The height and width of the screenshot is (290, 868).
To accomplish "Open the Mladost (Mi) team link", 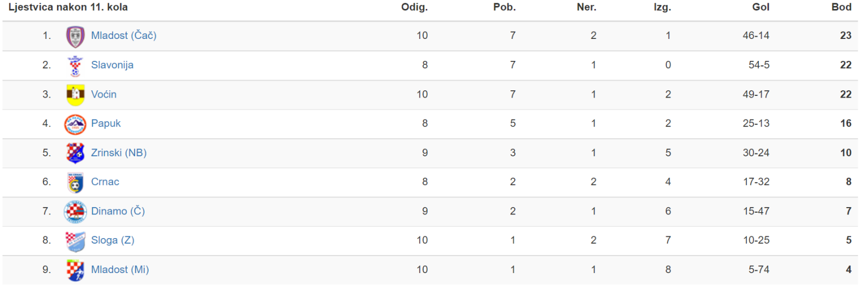I will pos(120,270).
